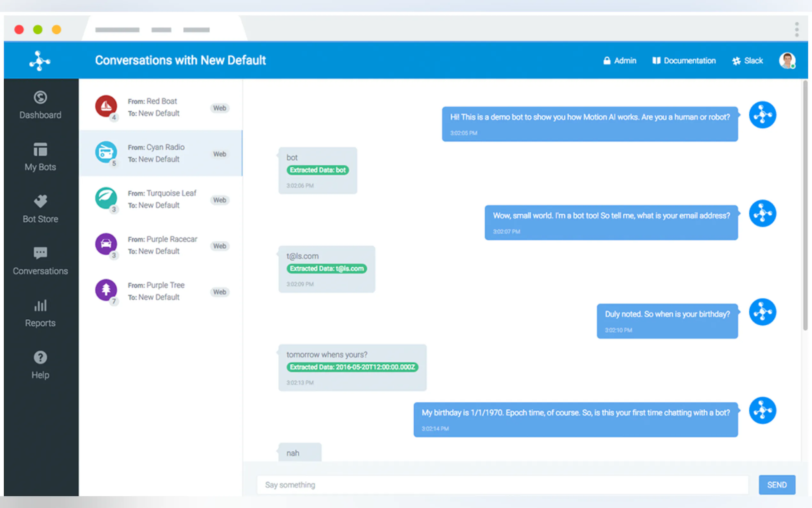
Task: Open the Purple Racecar conversation
Action: (x=161, y=245)
